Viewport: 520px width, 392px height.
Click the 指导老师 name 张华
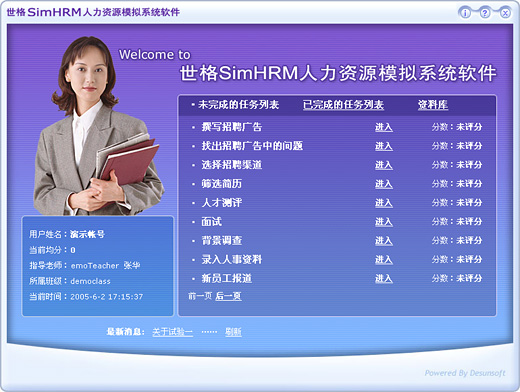pyautogui.click(x=132, y=265)
